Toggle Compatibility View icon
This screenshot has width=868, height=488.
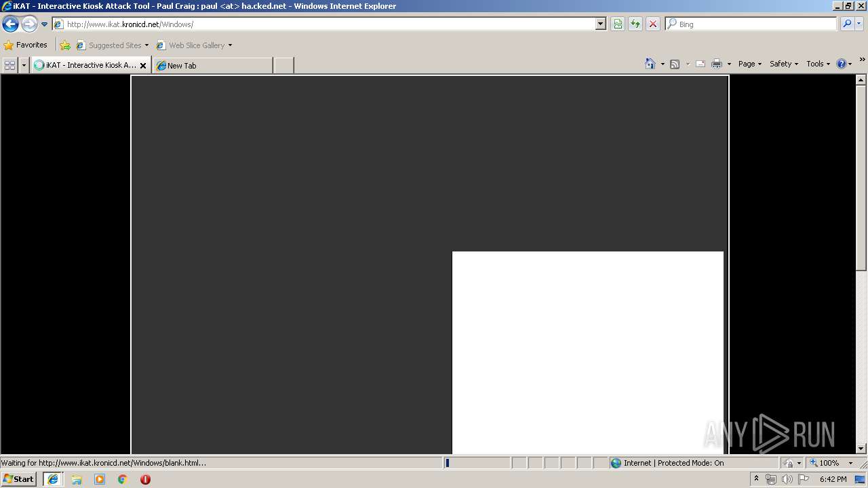[x=618, y=24]
